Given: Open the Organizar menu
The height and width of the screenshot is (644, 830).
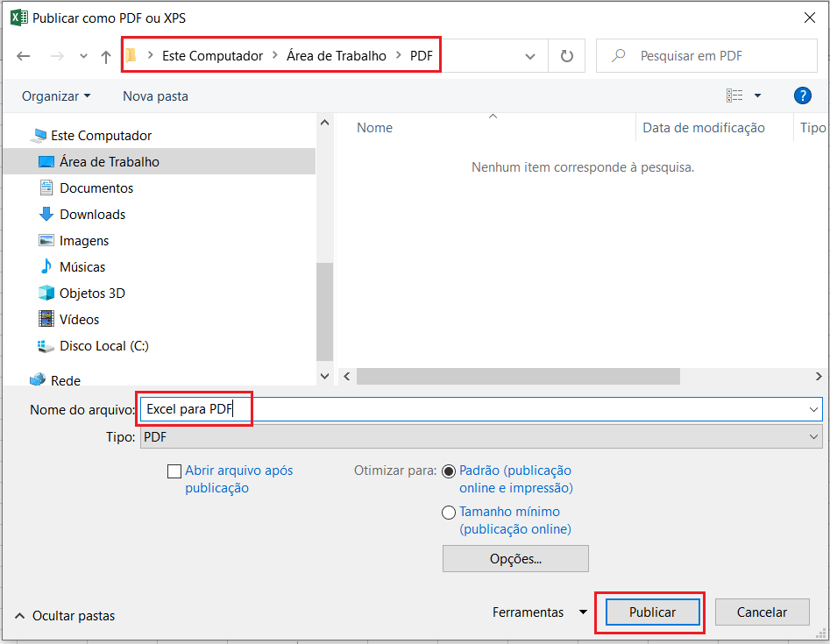Looking at the screenshot, I should 56,96.
